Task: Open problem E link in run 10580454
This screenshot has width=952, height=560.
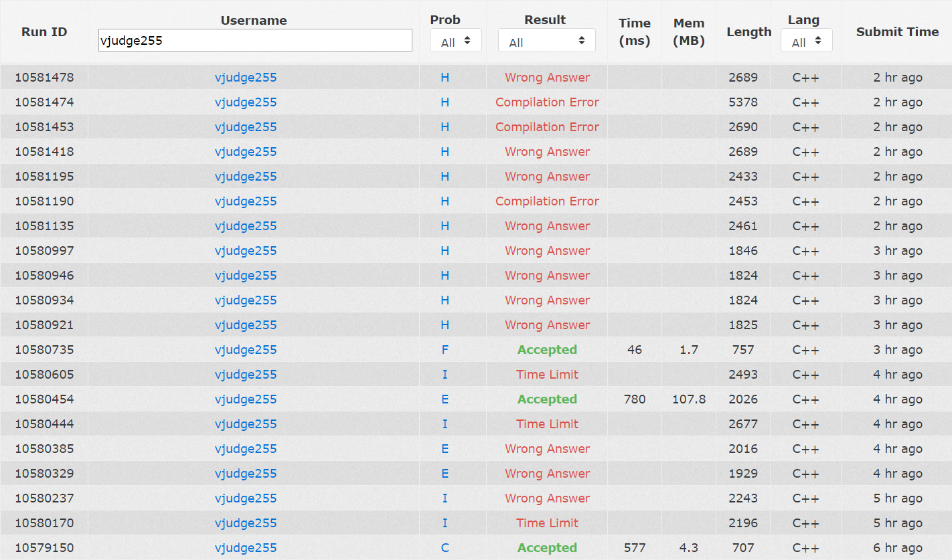Action: coord(445,399)
